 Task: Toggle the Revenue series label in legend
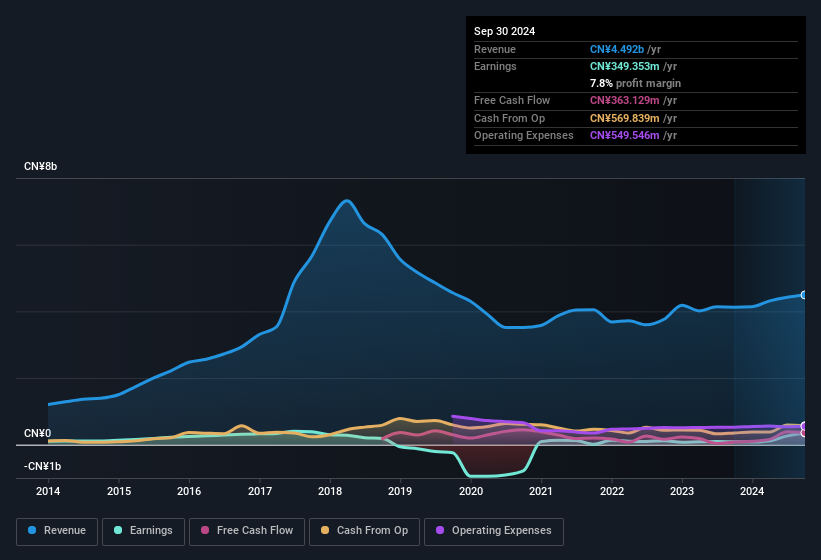point(65,531)
